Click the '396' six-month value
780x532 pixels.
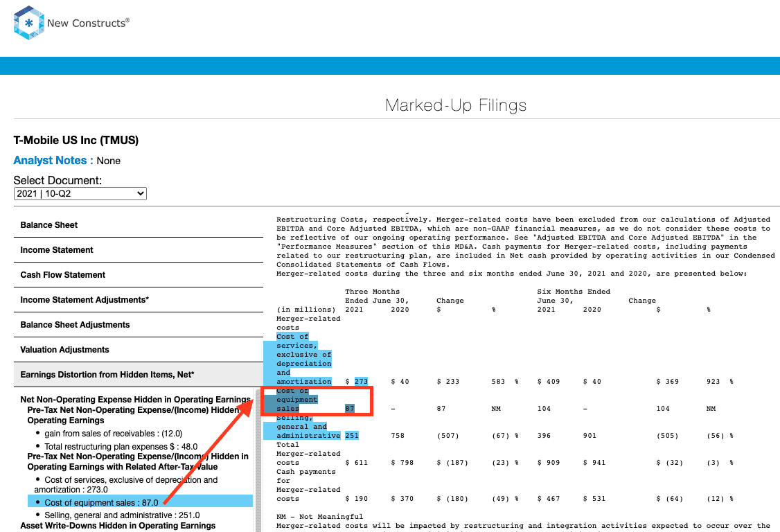coord(544,436)
